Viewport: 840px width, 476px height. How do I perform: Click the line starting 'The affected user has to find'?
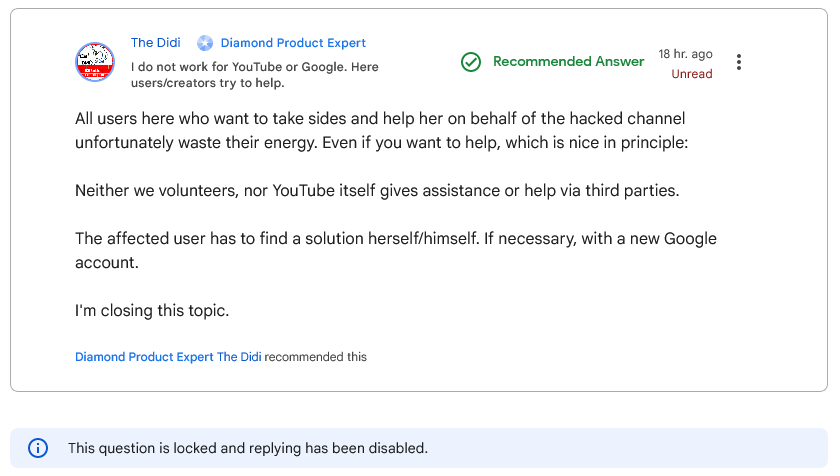coord(396,239)
